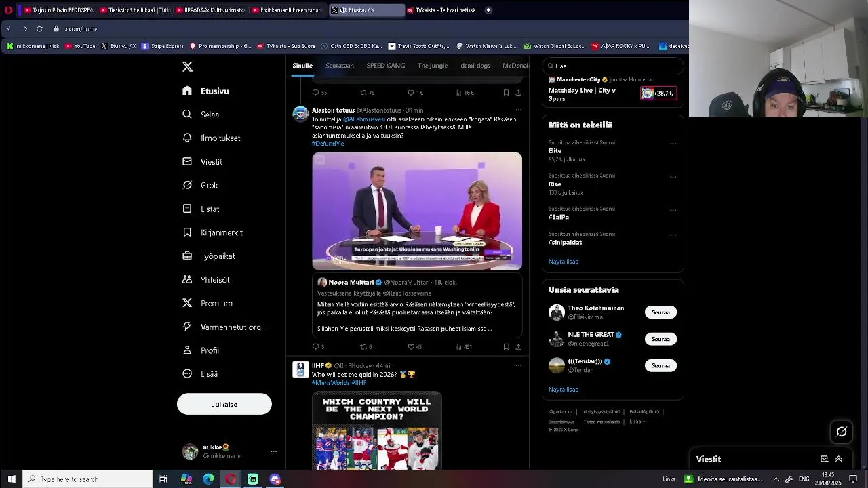The image size is (868, 488).
Task: Open Ilmoitukset notifications
Action: click(212, 138)
